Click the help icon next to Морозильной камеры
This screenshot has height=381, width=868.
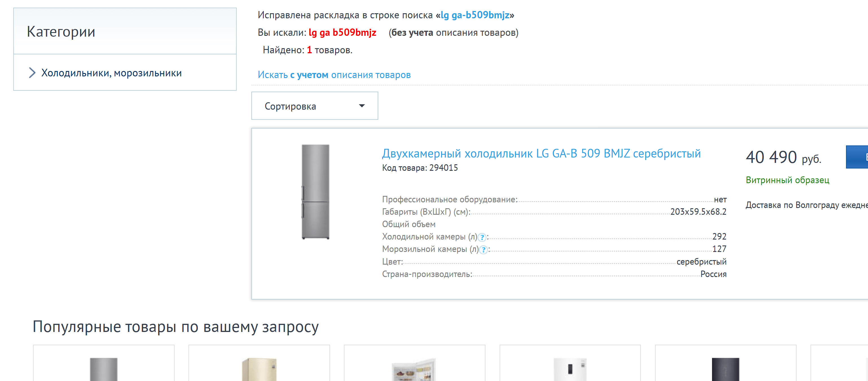point(484,250)
